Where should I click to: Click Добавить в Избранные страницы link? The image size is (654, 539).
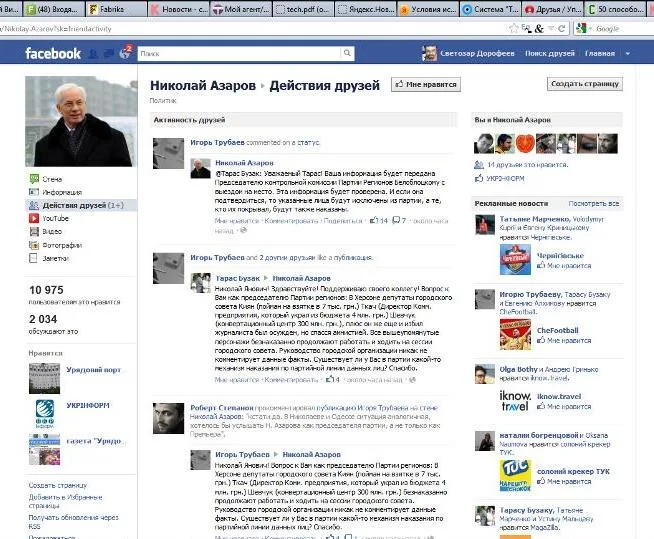click(65, 501)
